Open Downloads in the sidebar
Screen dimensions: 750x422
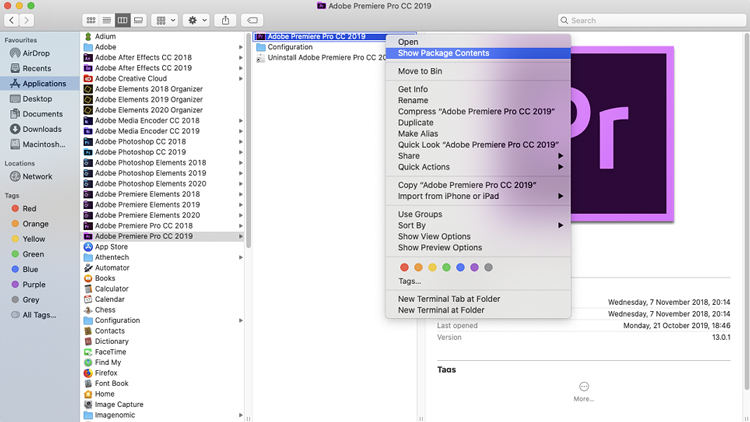click(x=42, y=129)
